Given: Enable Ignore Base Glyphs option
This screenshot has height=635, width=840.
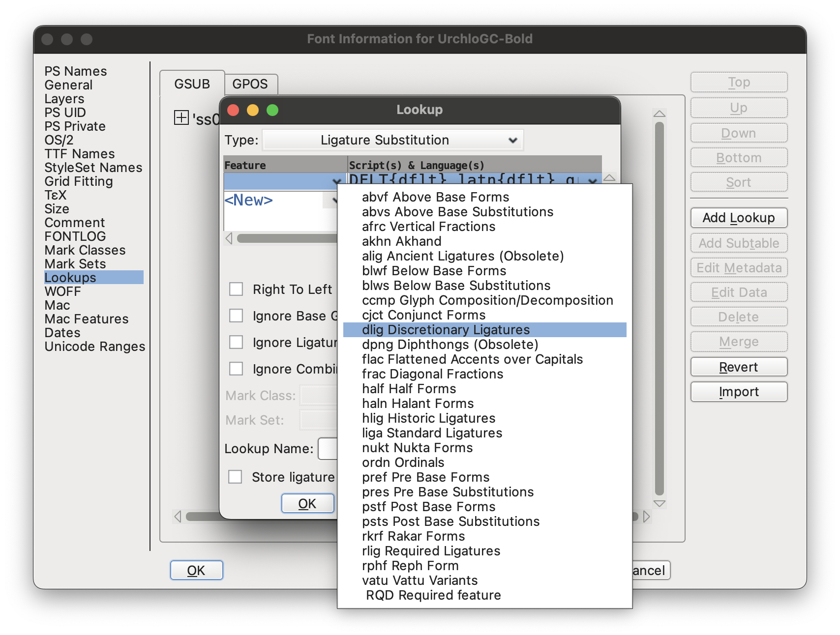Looking at the screenshot, I should [x=236, y=316].
